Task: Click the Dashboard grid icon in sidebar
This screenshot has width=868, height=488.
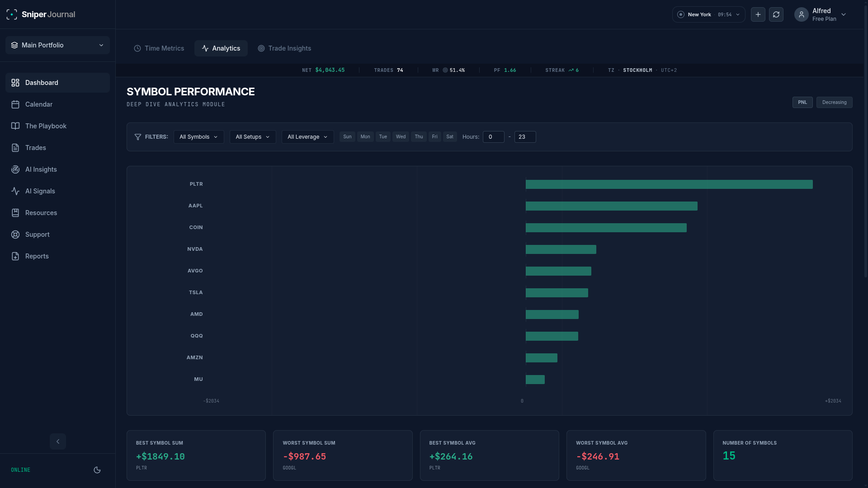Action: click(x=15, y=83)
